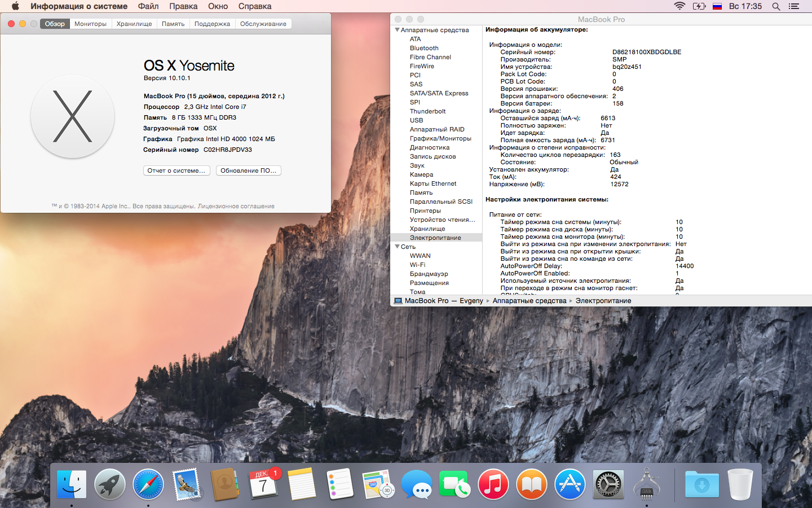Collapse the Сеть section triangle

(397, 247)
